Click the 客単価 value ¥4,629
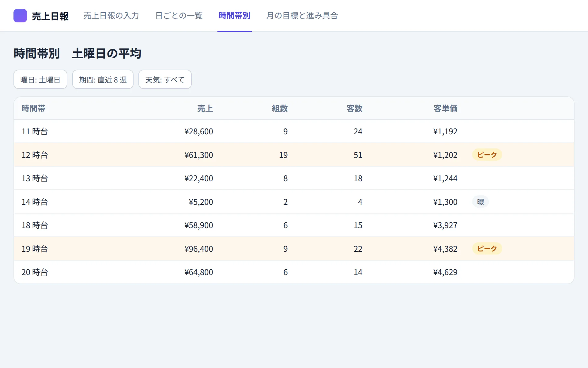 click(445, 272)
